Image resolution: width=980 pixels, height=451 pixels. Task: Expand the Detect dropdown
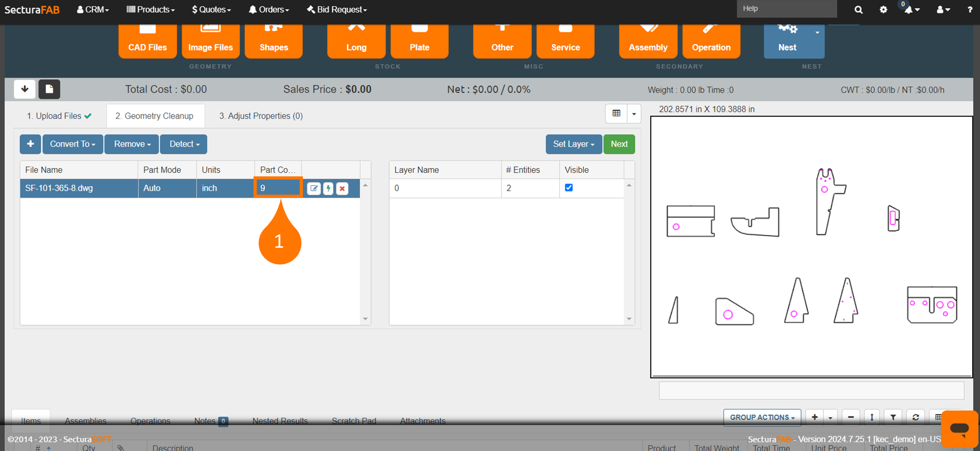coord(184,144)
